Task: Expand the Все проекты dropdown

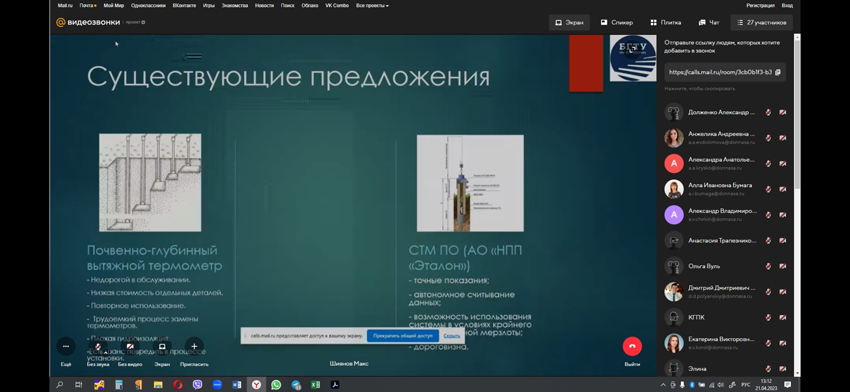Action: click(372, 5)
